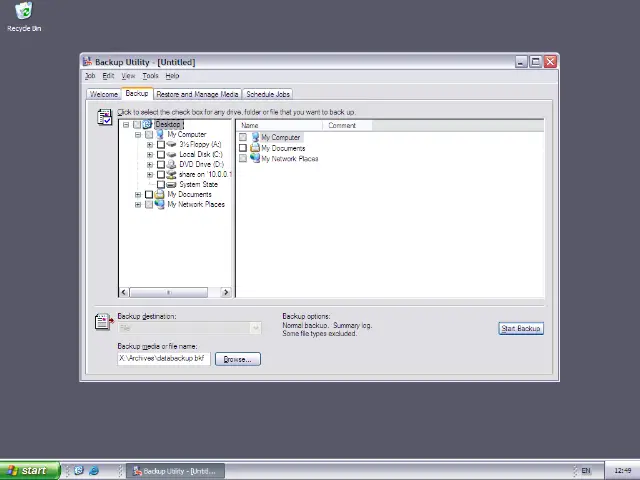Expand My Network Places in the tree
The width and height of the screenshot is (640, 480).
(x=138, y=204)
